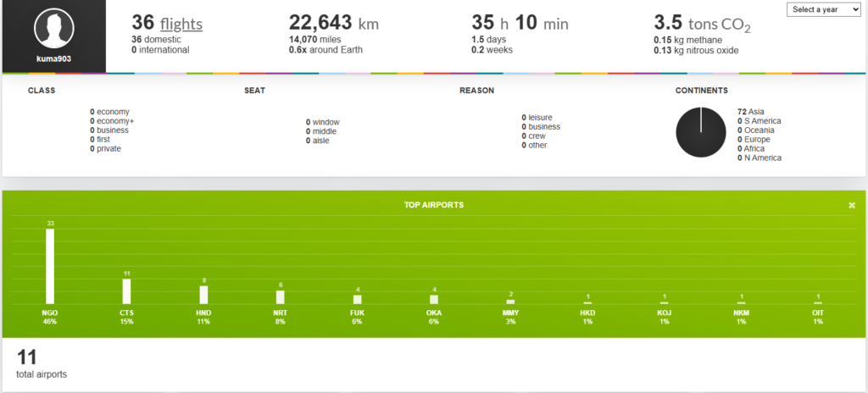The height and width of the screenshot is (393, 868).
Task: Select the FUK airport bar
Action: point(357,299)
